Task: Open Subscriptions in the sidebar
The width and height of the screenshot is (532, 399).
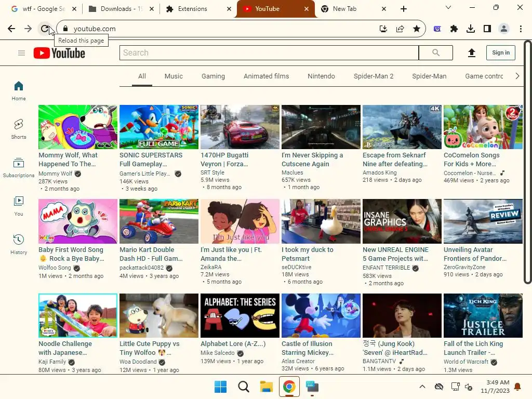Action: (19, 168)
